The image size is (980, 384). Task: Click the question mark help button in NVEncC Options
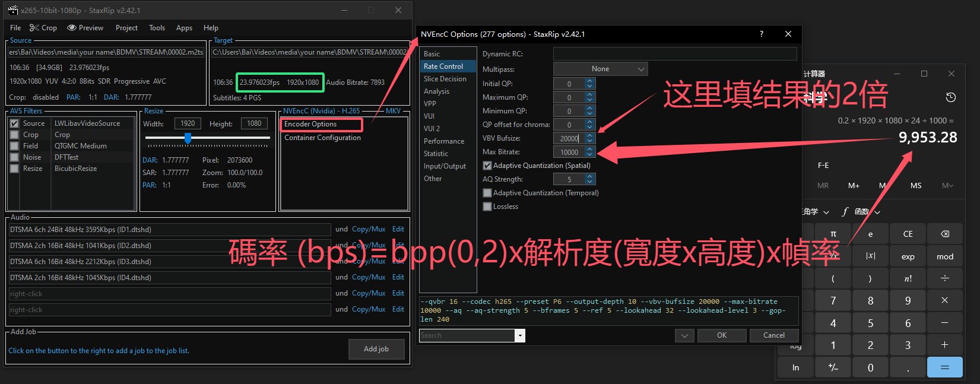[761, 34]
